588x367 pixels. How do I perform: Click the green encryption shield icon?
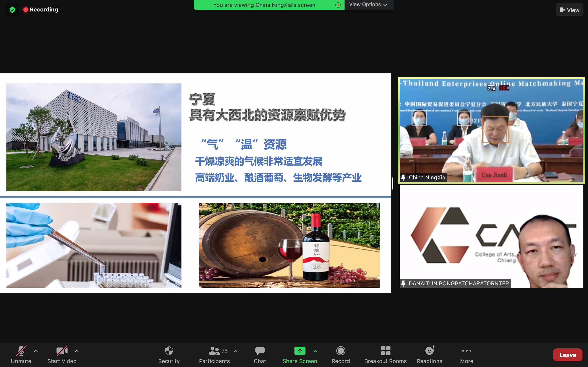(12, 10)
